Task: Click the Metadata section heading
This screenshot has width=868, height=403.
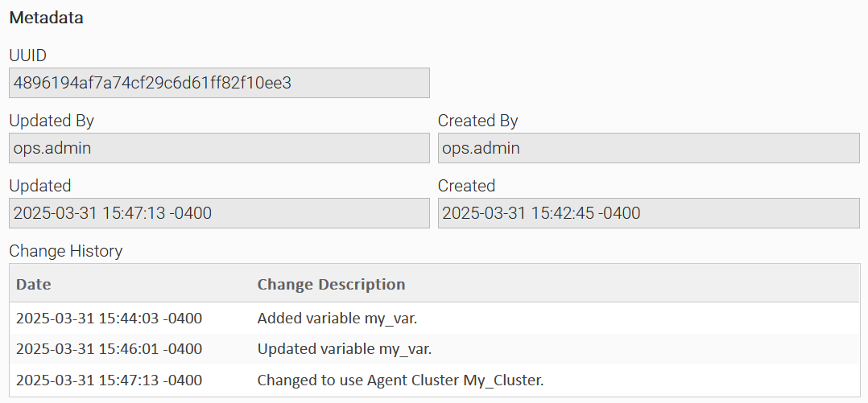Action: pyautogui.click(x=46, y=18)
